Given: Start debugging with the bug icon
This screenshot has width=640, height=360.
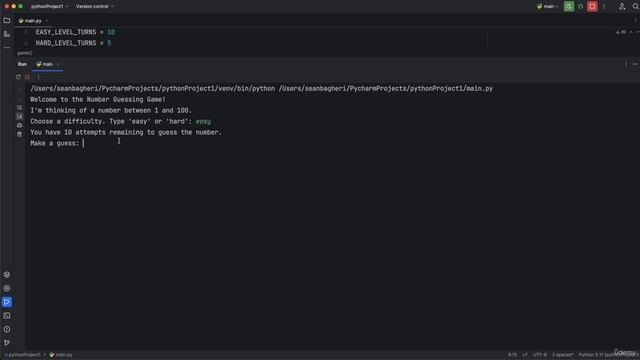Looking at the screenshot, I should 580,6.
